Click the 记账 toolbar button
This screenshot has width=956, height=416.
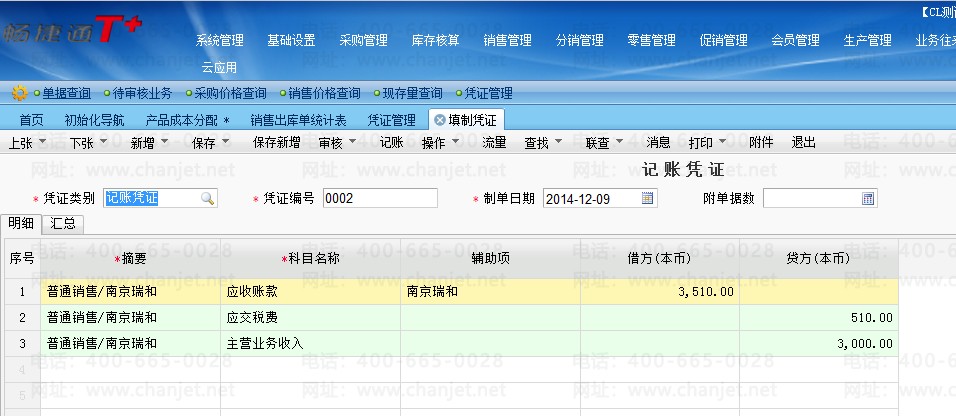tap(391, 143)
